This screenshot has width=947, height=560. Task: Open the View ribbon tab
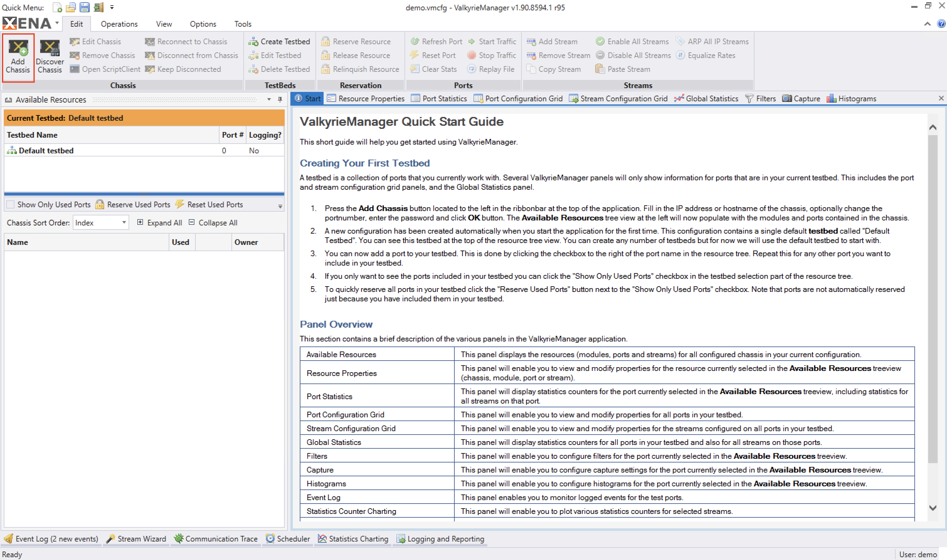pos(164,24)
